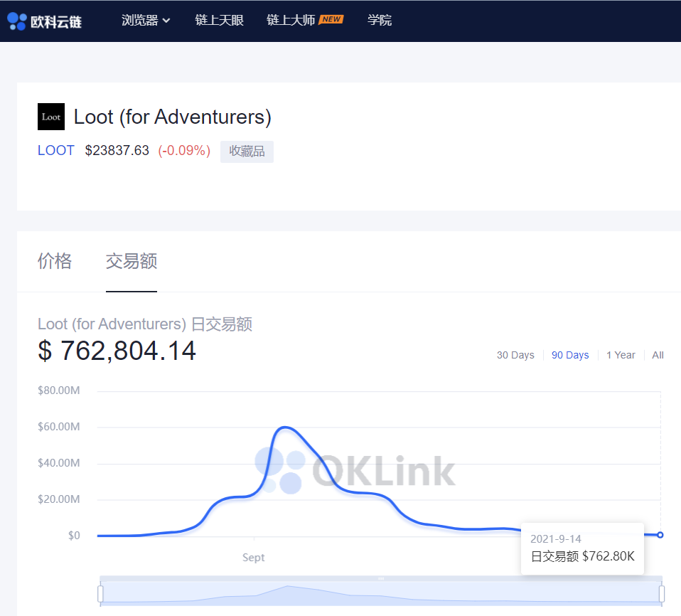This screenshot has width=681, height=616.
Task: Open the 链上大师 menu item
Action: pos(291,21)
